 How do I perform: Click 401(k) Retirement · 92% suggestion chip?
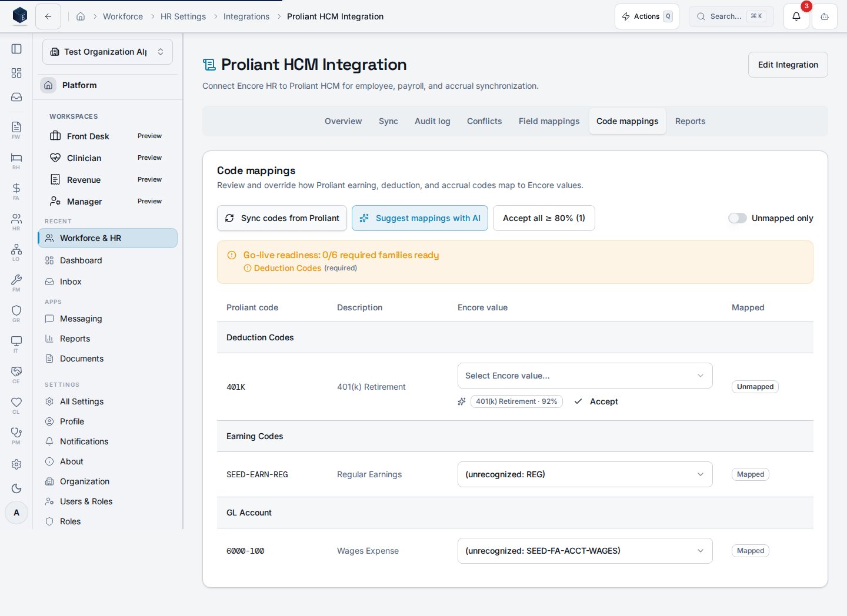(x=516, y=401)
